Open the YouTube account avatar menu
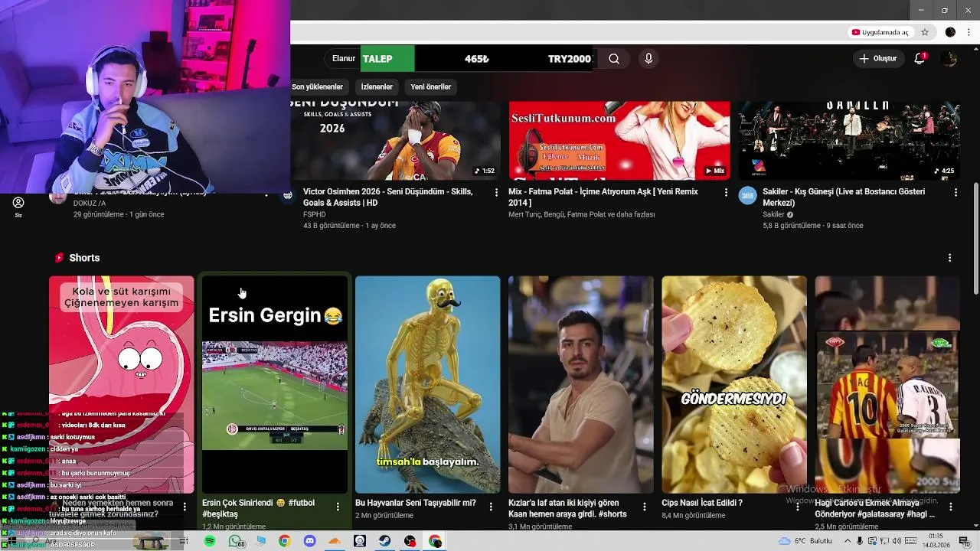Image resolution: width=980 pixels, height=551 pixels. [949, 59]
